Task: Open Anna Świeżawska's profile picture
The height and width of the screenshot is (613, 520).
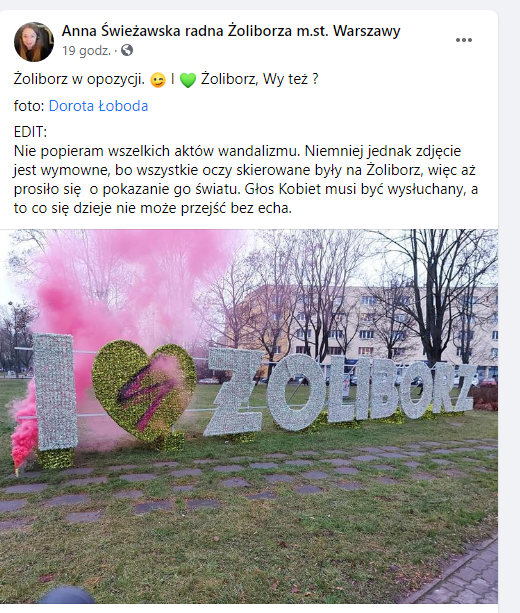Action: coord(34,42)
